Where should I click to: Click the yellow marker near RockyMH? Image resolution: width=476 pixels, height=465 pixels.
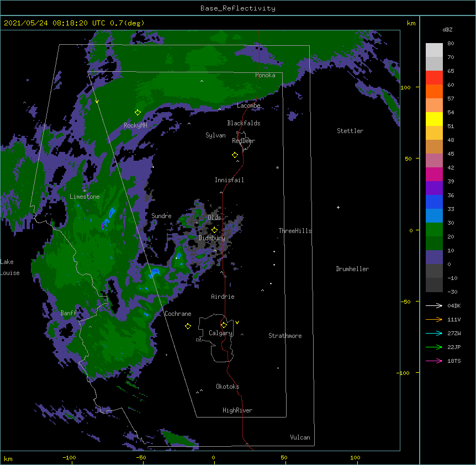click(137, 112)
